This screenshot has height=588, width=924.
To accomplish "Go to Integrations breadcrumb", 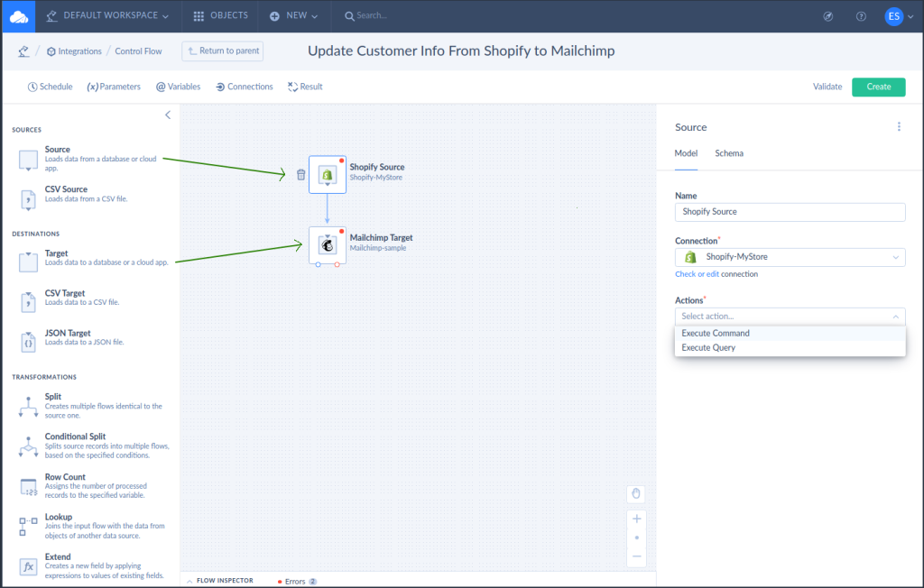I will coord(74,51).
